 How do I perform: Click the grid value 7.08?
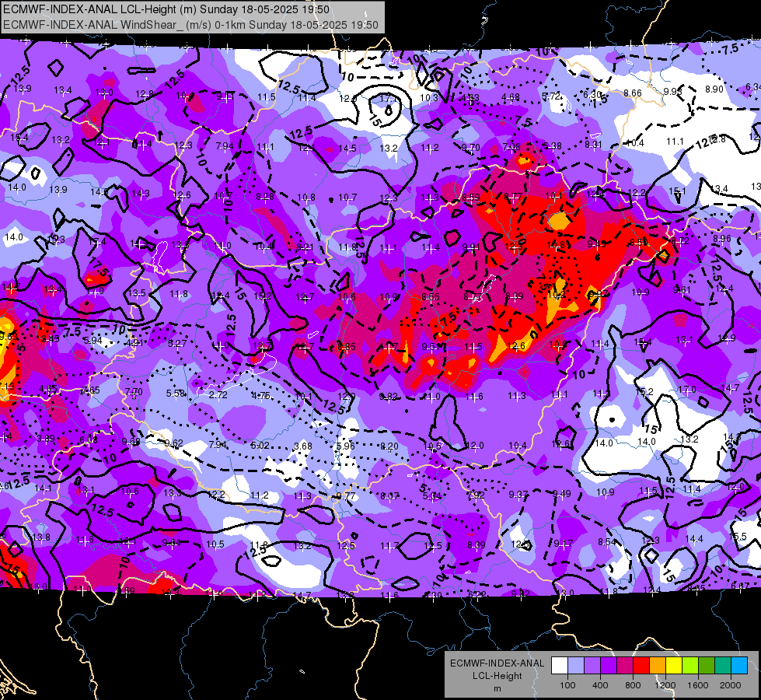click(x=511, y=147)
